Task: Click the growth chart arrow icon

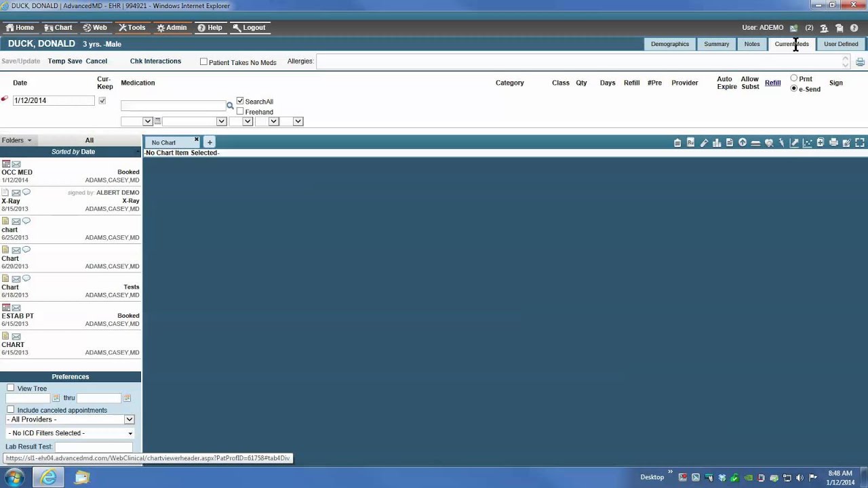Action: [794, 142]
